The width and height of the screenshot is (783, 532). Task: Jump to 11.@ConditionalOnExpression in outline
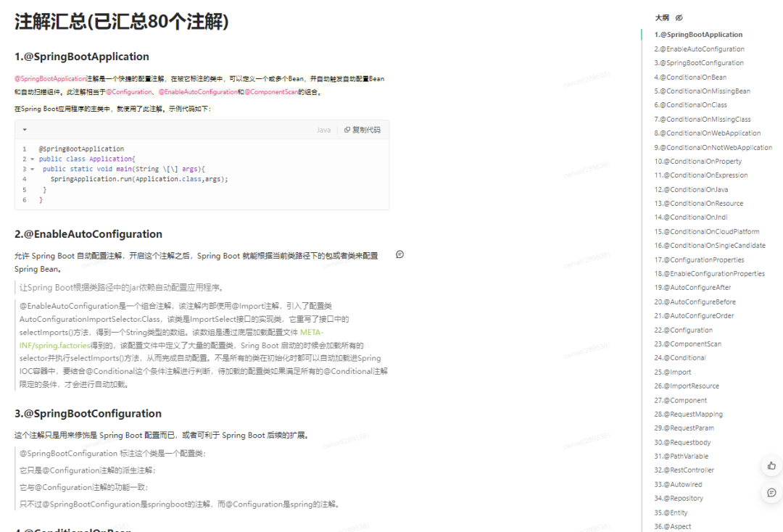[700, 175]
